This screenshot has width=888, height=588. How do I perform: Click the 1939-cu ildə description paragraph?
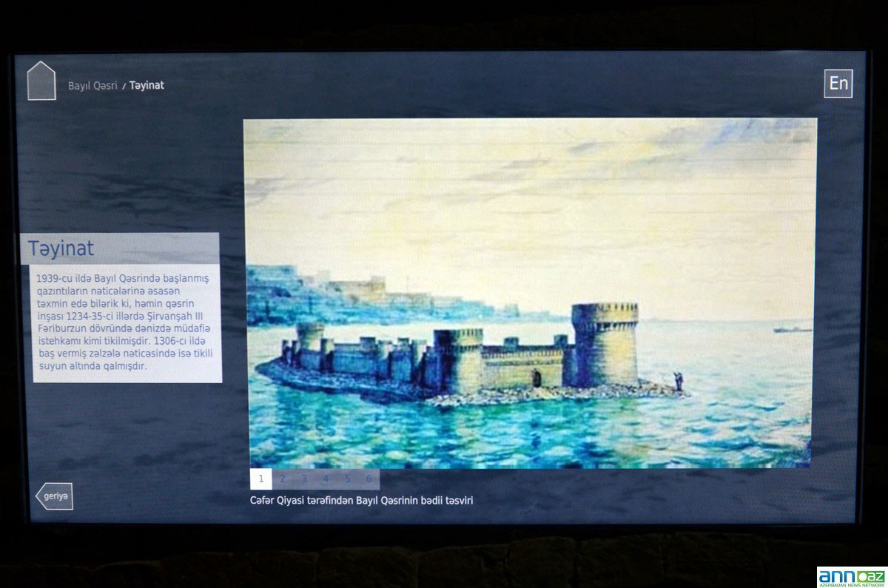127,322
